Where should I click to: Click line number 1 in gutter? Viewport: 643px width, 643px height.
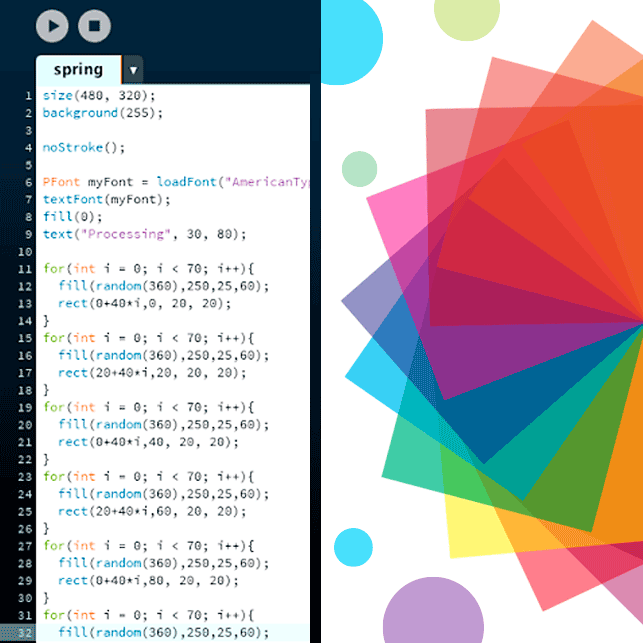coord(28,96)
